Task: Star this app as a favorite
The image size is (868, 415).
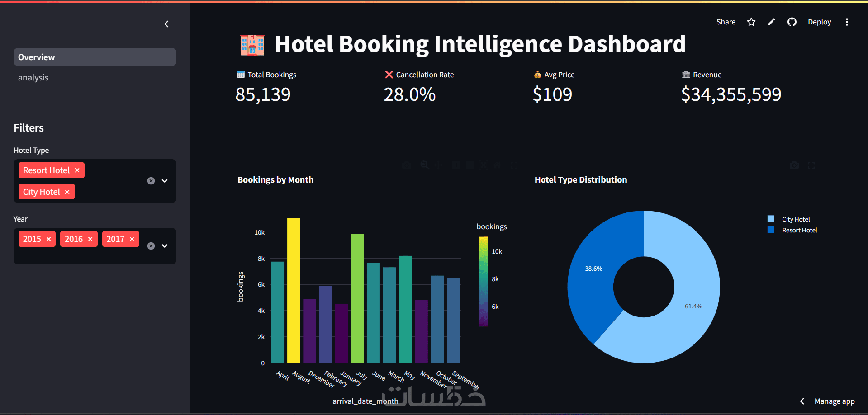Action: tap(751, 22)
